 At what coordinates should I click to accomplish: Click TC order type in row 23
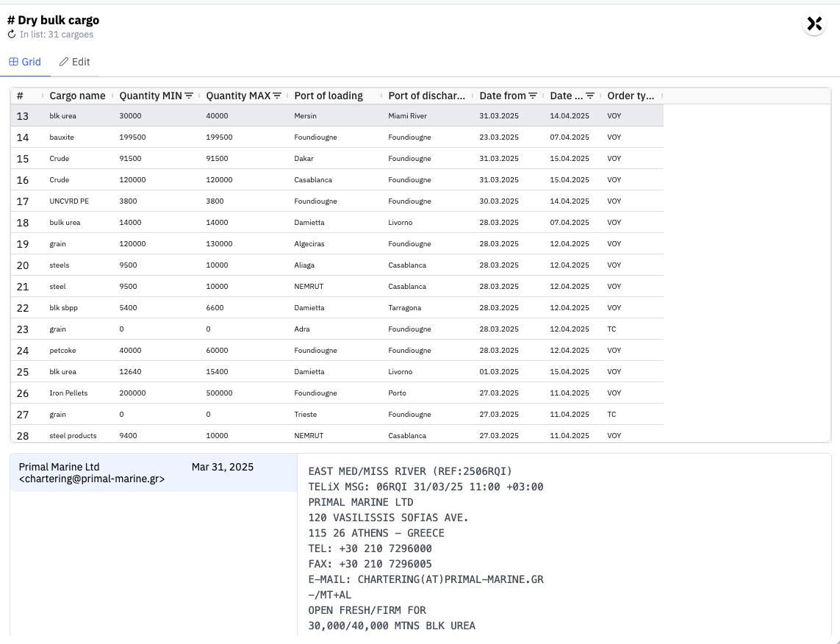click(x=611, y=329)
